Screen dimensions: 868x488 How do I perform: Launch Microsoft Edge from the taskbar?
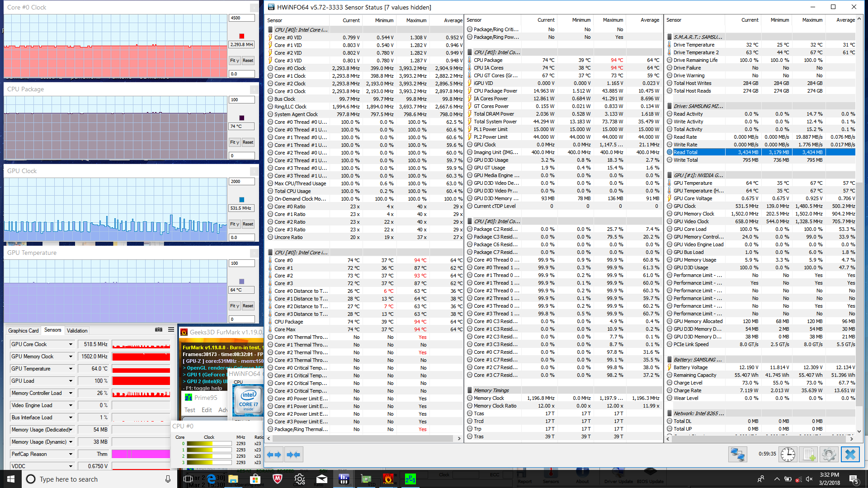(x=211, y=479)
